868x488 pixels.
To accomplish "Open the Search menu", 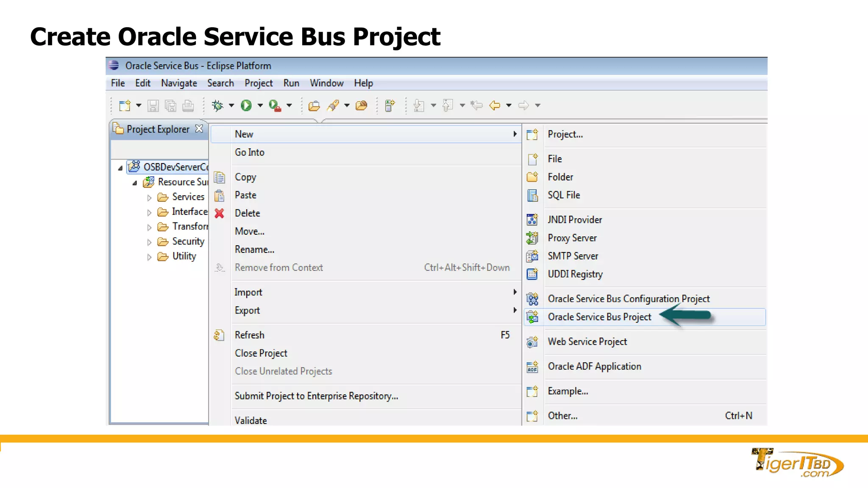I will pos(220,83).
